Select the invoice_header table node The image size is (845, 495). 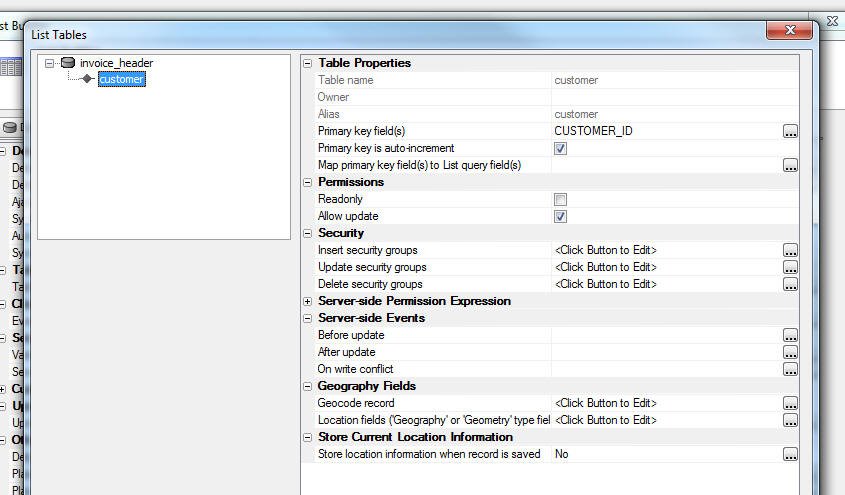click(116, 63)
